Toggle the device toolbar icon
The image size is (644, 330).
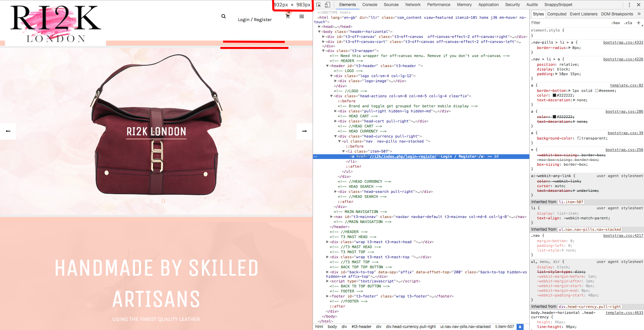(x=327, y=5)
